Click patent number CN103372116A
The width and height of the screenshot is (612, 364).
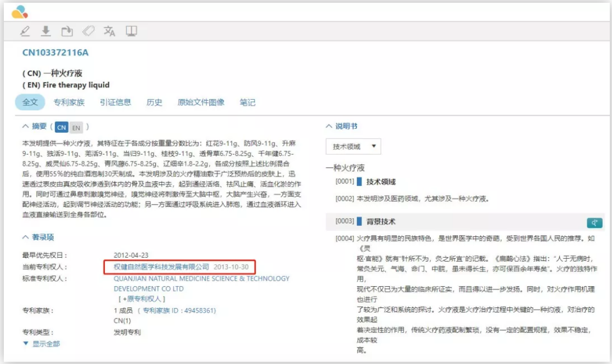click(55, 53)
